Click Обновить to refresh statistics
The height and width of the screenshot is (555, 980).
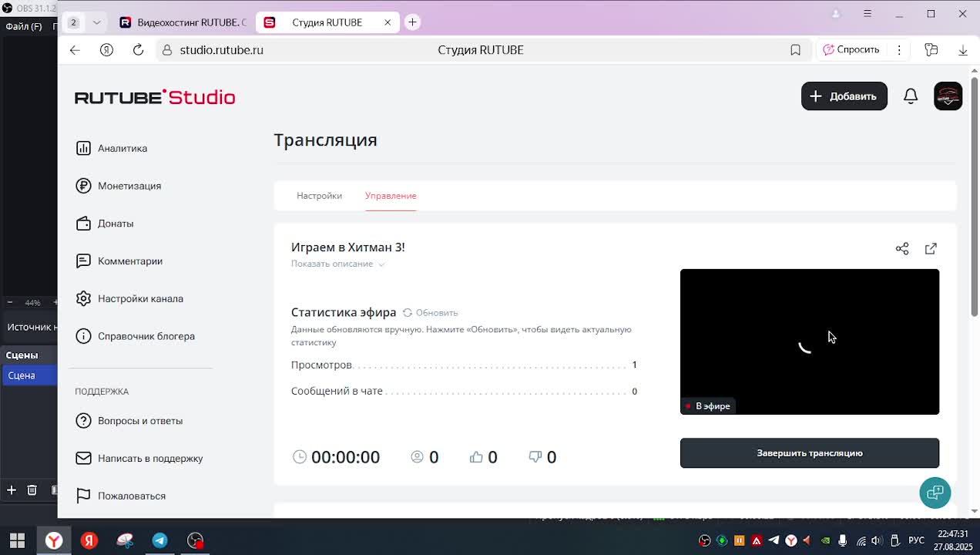(431, 312)
